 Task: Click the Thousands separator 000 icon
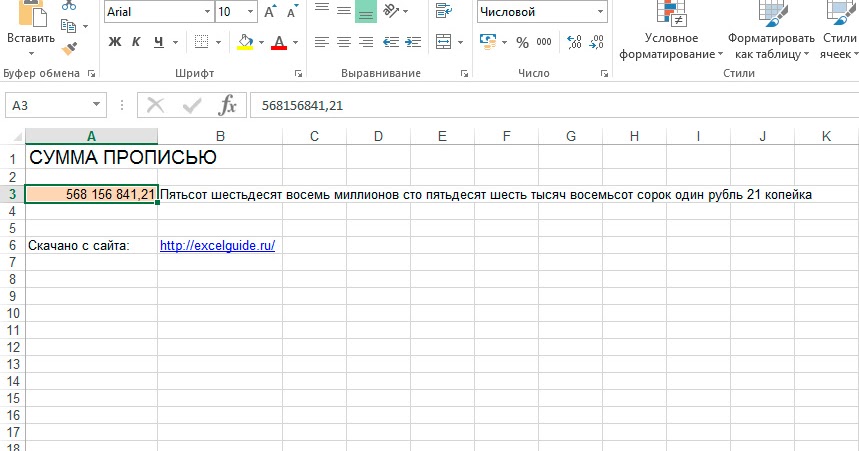pos(543,42)
